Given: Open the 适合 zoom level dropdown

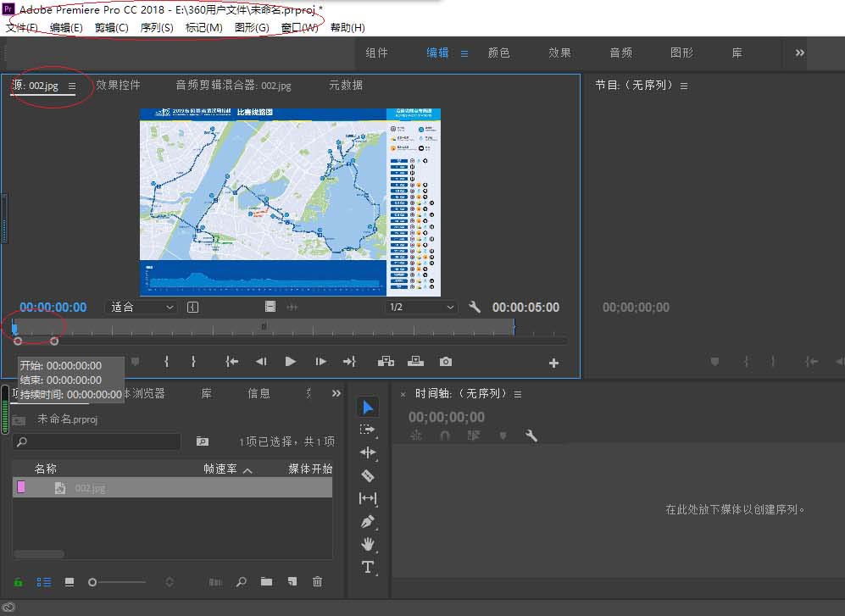Looking at the screenshot, I should (x=142, y=308).
